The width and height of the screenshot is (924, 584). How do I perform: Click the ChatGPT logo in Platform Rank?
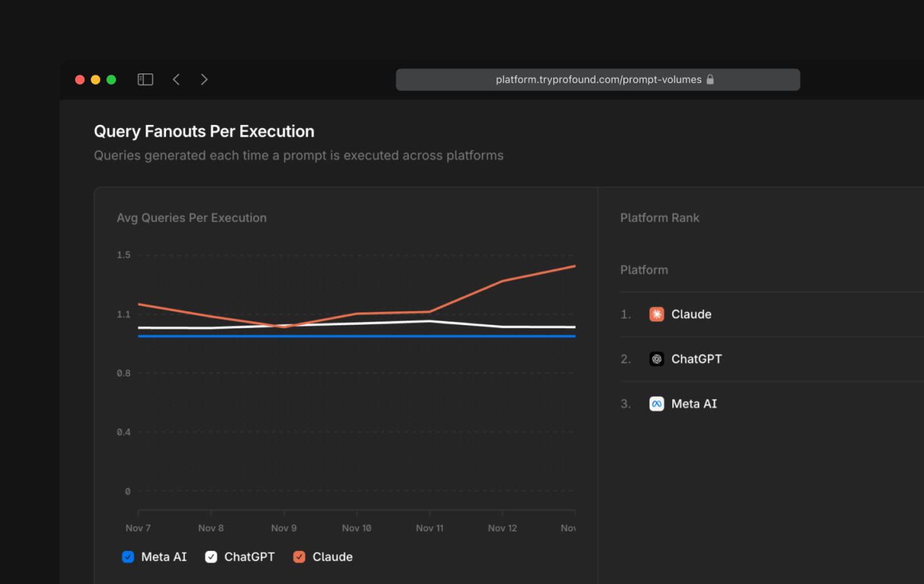click(x=656, y=358)
